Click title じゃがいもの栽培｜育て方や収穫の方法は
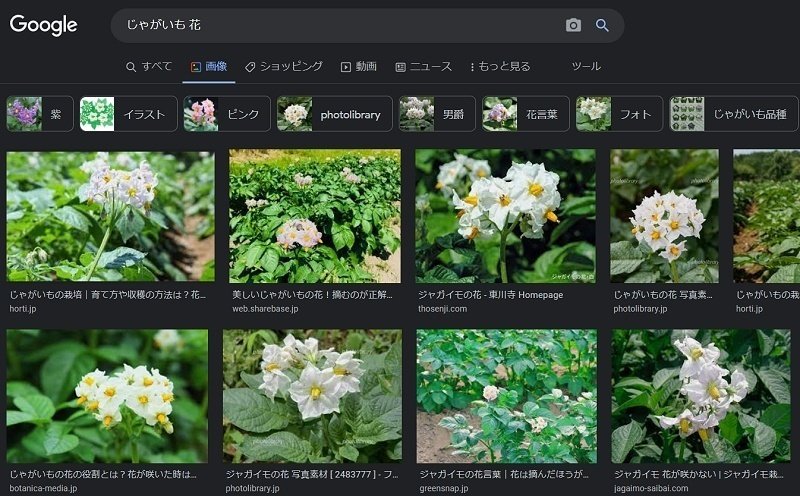 (108, 295)
